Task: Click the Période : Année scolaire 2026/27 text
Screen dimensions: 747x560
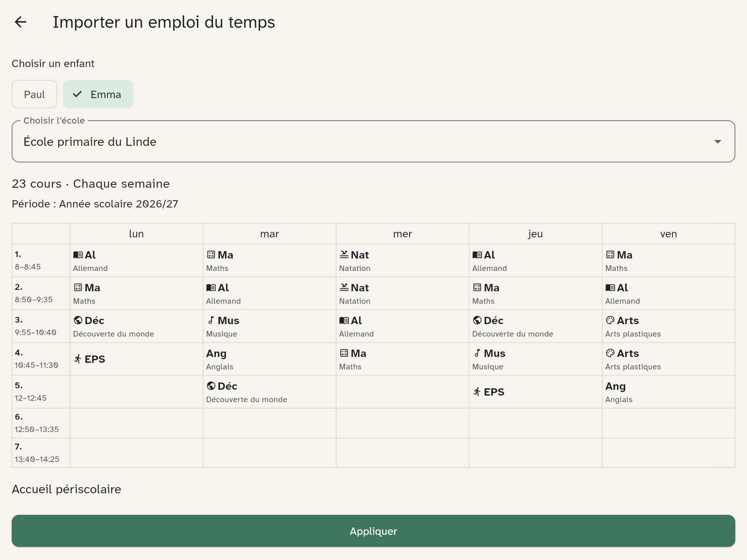Action: coord(95,204)
